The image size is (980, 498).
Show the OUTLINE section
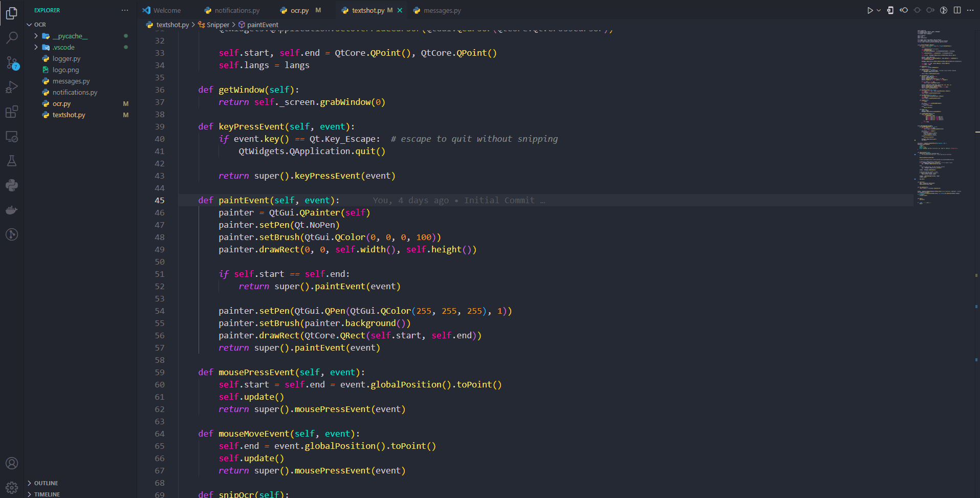point(45,483)
